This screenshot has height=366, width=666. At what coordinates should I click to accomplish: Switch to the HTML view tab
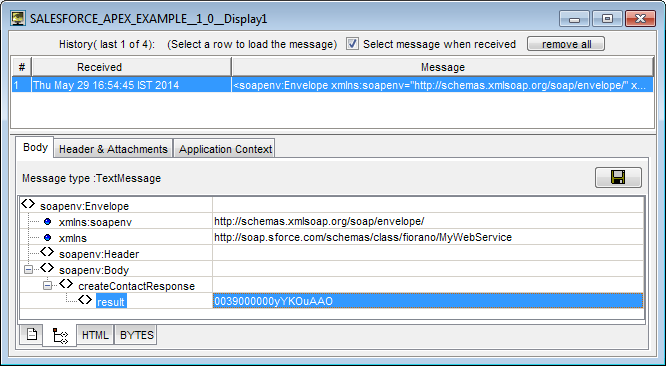95,335
